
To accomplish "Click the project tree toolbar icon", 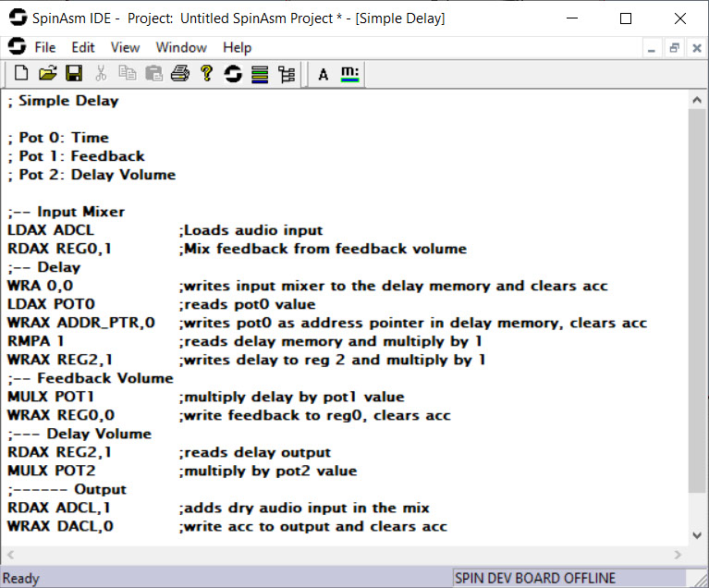I will click(287, 74).
